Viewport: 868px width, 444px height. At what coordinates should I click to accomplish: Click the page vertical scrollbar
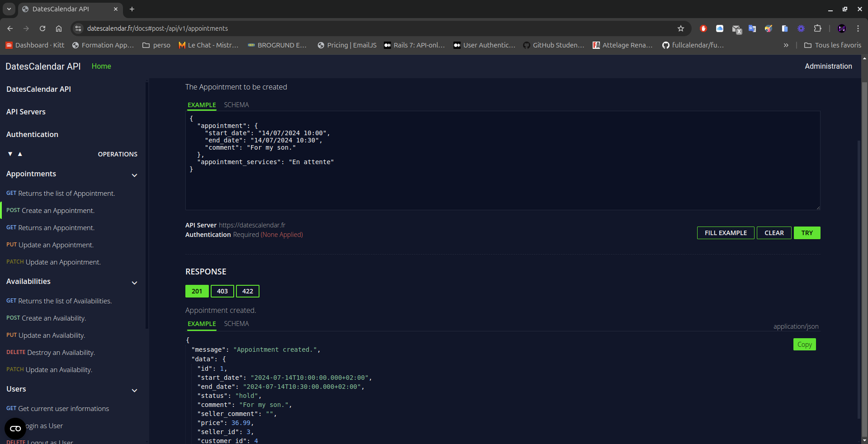click(864, 249)
